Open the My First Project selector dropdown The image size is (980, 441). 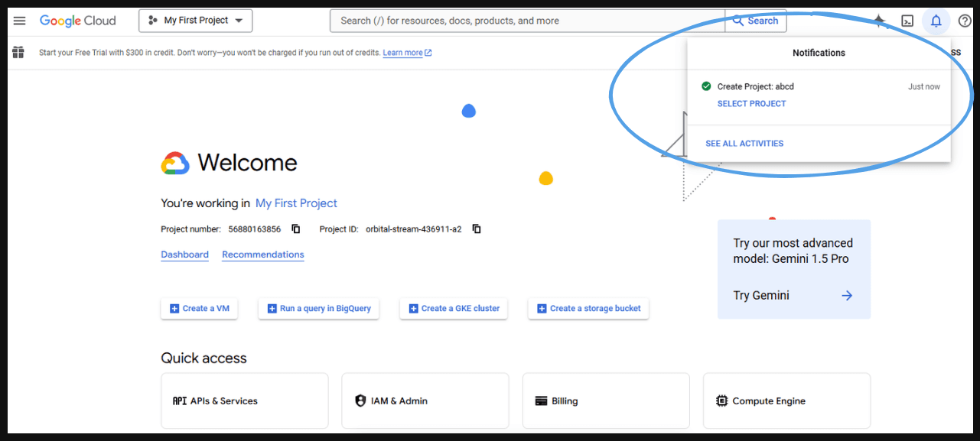tap(196, 21)
